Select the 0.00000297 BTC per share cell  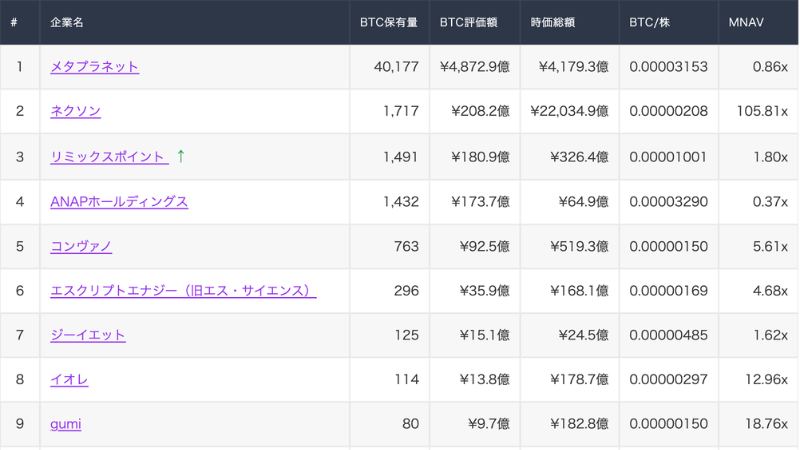pyautogui.click(x=668, y=380)
